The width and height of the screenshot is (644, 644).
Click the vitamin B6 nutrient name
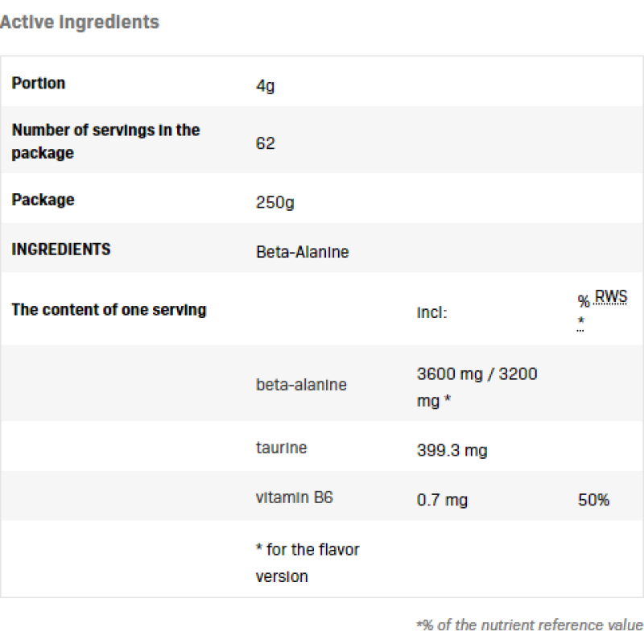pos(294,497)
